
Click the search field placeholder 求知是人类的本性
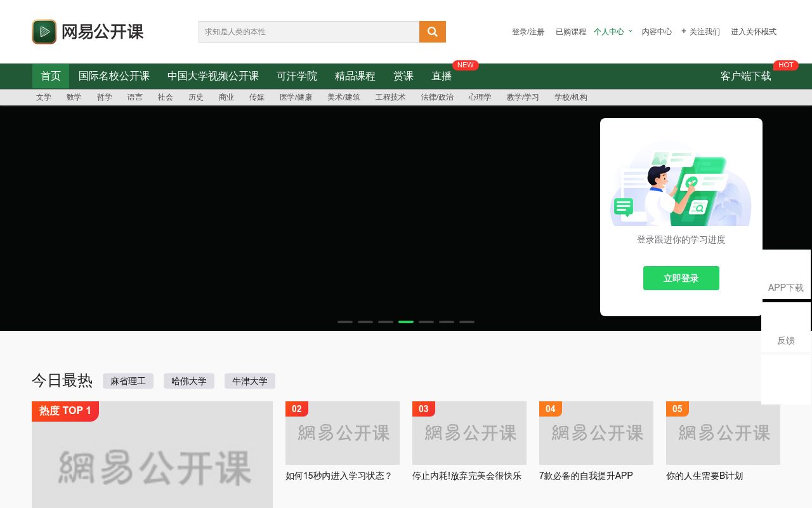tap(235, 32)
